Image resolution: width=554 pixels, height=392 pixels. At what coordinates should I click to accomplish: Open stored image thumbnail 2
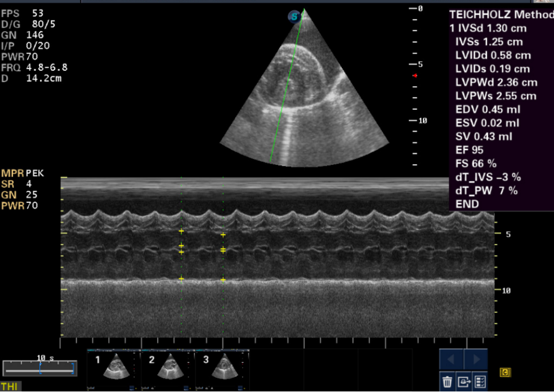pos(168,370)
